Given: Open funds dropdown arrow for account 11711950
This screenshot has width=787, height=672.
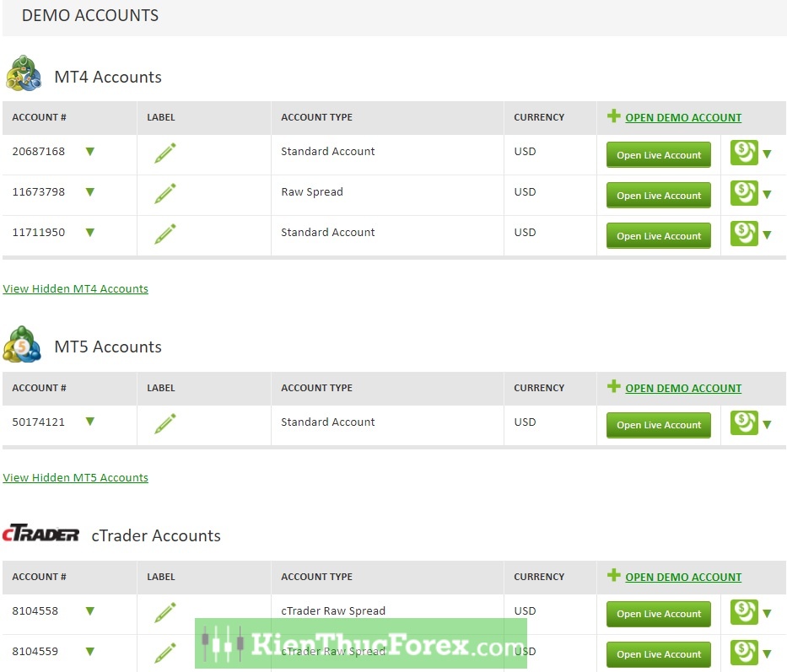Looking at the screenshot, I should pyautogui.click(x=767, y=235).
